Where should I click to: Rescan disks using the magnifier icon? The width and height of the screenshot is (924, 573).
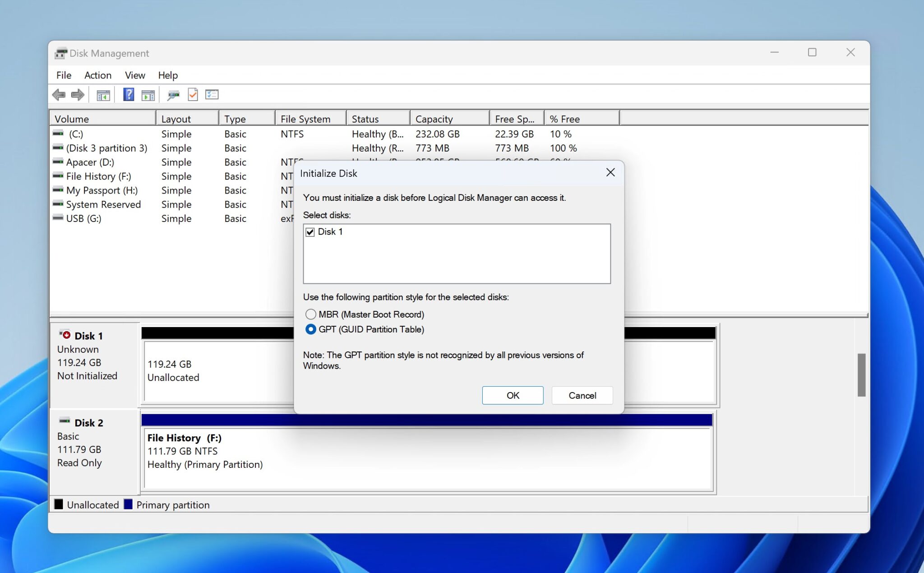[174, 94]
